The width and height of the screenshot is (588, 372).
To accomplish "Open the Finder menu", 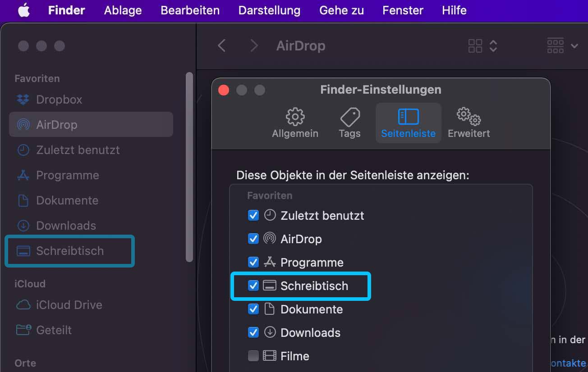I will 67,10.
